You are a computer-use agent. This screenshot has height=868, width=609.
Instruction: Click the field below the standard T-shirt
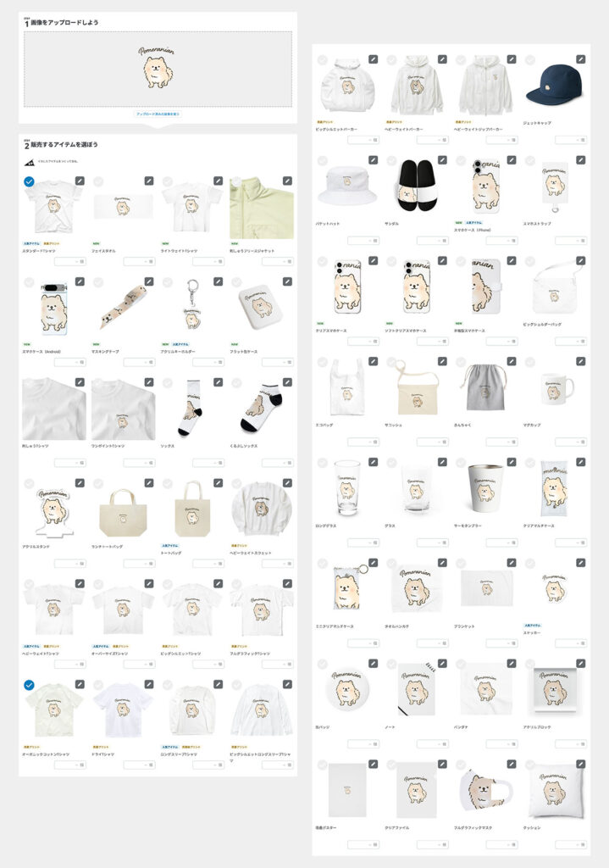point(69,261)
